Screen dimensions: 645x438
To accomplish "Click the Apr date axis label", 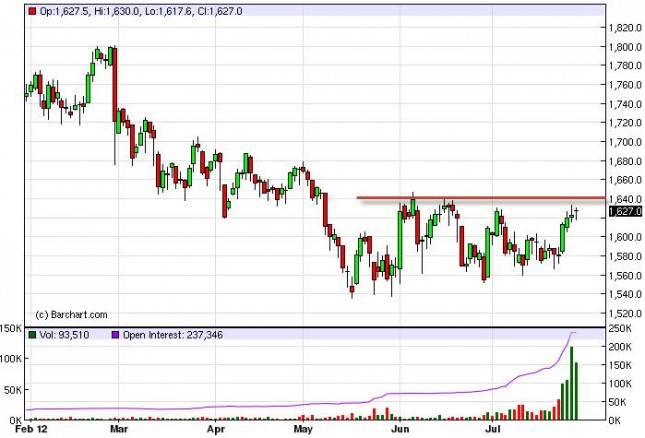I will click(x=216, y=429).
